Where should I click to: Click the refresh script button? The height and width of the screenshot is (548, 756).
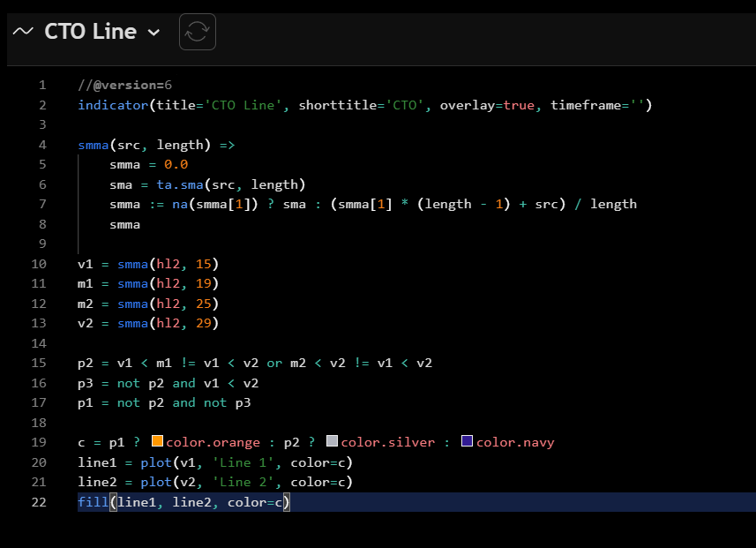pos(198,32)
